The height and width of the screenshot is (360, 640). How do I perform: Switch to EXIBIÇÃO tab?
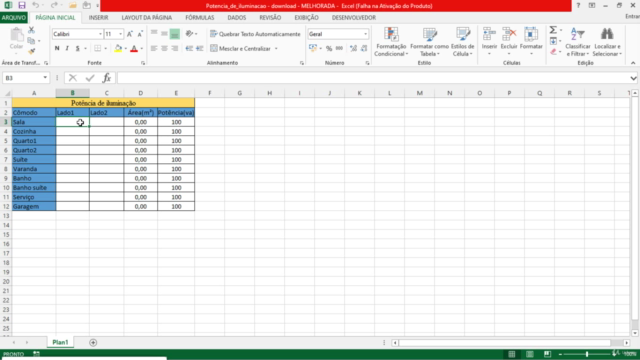(307, 18)
